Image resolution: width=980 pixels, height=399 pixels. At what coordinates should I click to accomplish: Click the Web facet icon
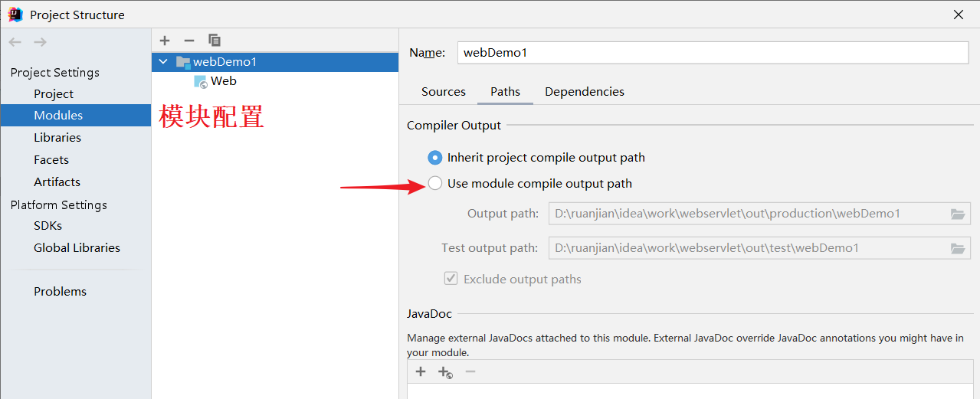[201, 81]
